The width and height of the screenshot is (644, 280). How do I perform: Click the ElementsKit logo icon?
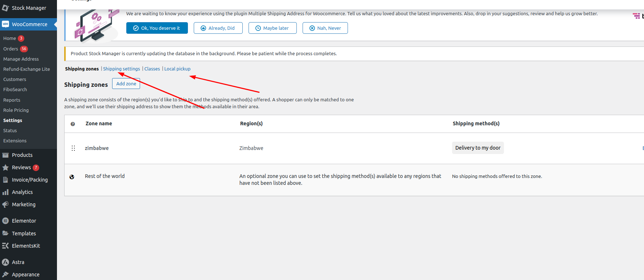pos(5,246)
